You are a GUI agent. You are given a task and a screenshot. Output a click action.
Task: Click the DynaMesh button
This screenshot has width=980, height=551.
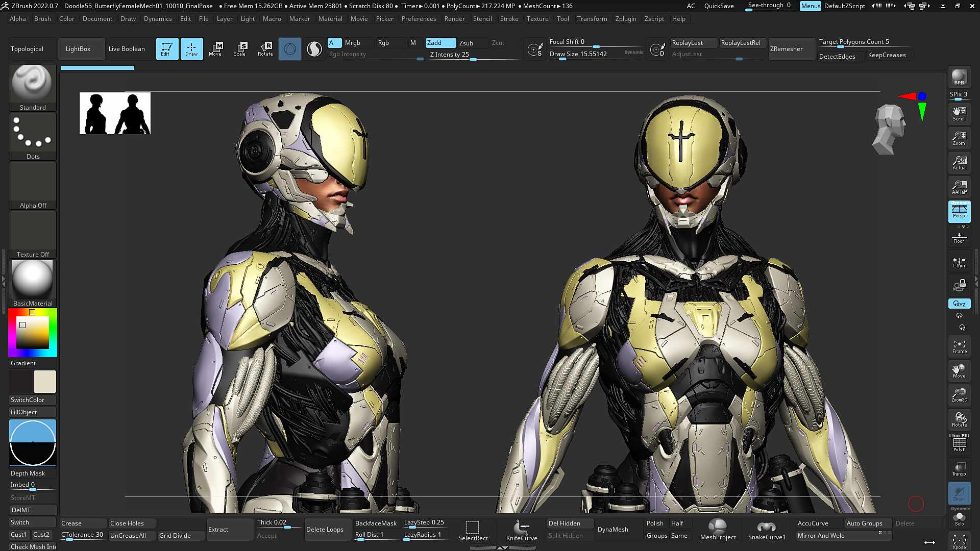pyautogui.click(x=613, y=530)
